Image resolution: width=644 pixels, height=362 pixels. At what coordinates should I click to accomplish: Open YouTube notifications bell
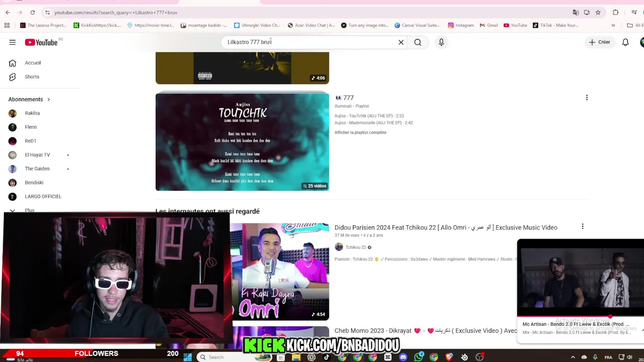click(625, 42)
